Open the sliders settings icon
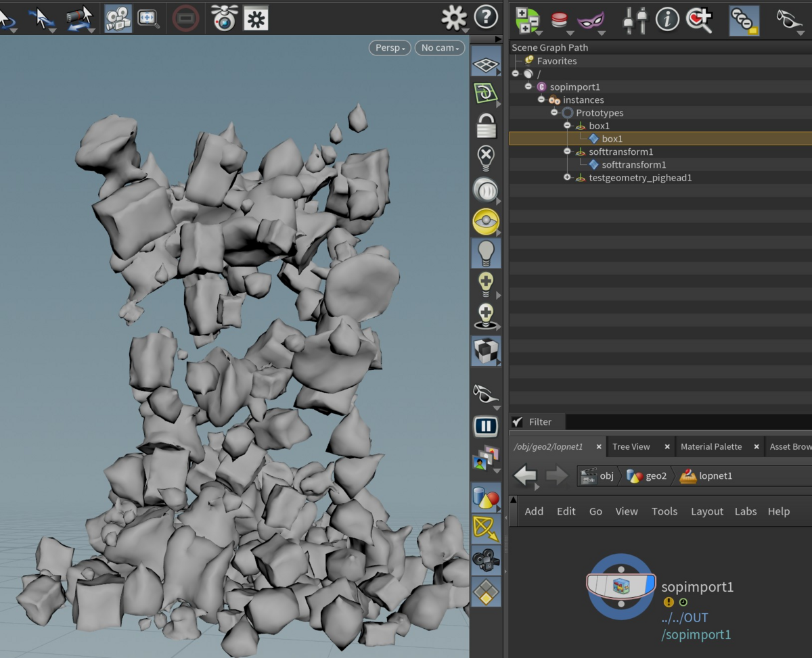812x658 pixels. tap(635, 20)
